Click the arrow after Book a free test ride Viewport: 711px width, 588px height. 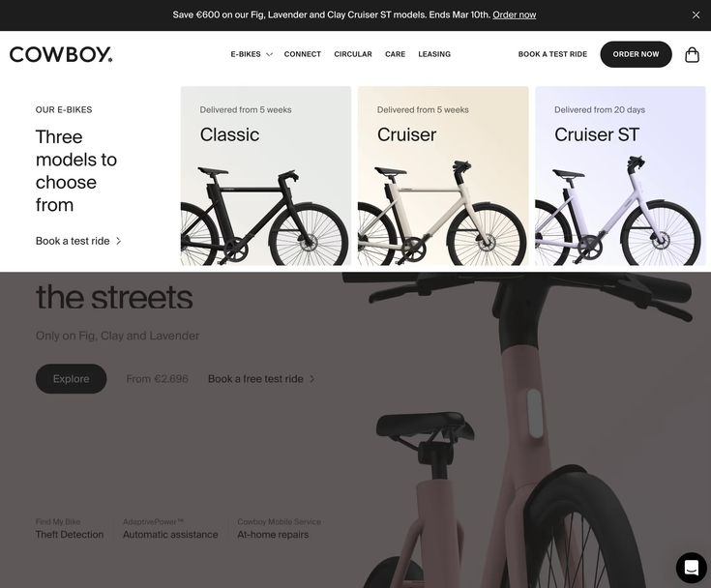pyautogui.click(x=311, y=378)
